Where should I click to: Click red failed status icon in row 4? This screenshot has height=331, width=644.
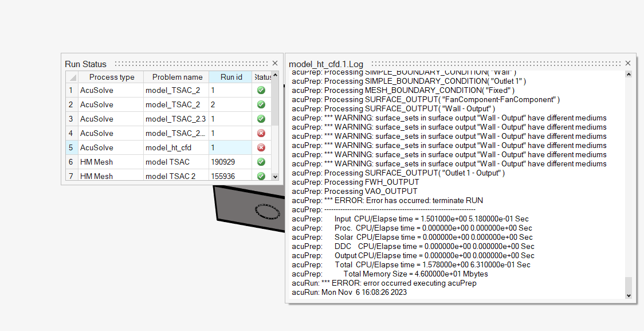pyautogui.click(x=261, y=133)
